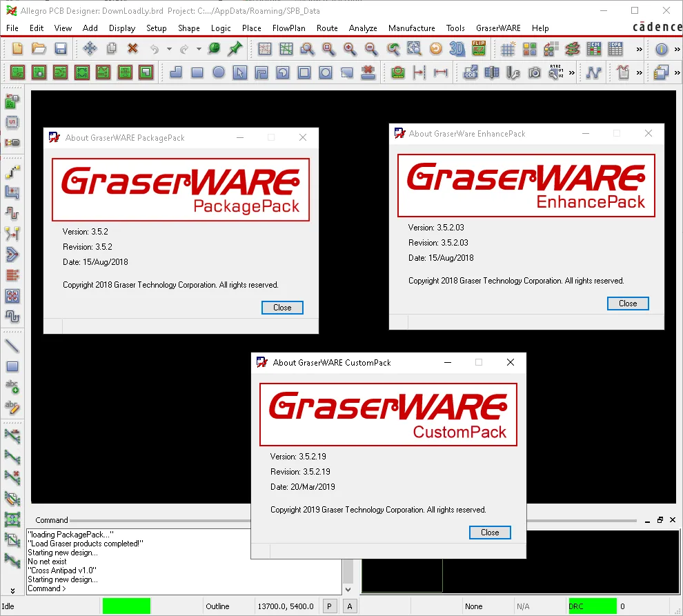The height and width of the screenshot is (616, 683).
Task: Click the ODB export icon
Action: [x=470, y=72]
